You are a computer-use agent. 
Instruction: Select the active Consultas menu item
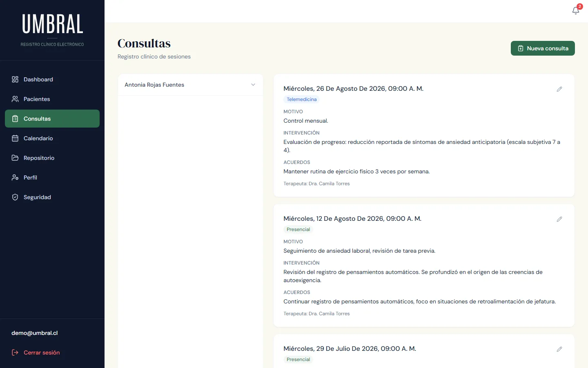click(x=52, y=119)
